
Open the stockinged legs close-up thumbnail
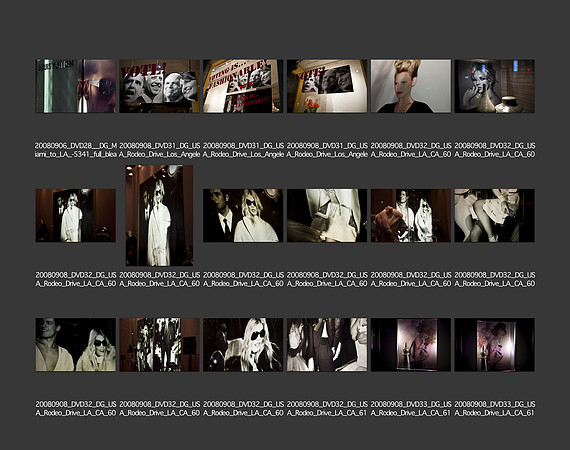point(494,216)
